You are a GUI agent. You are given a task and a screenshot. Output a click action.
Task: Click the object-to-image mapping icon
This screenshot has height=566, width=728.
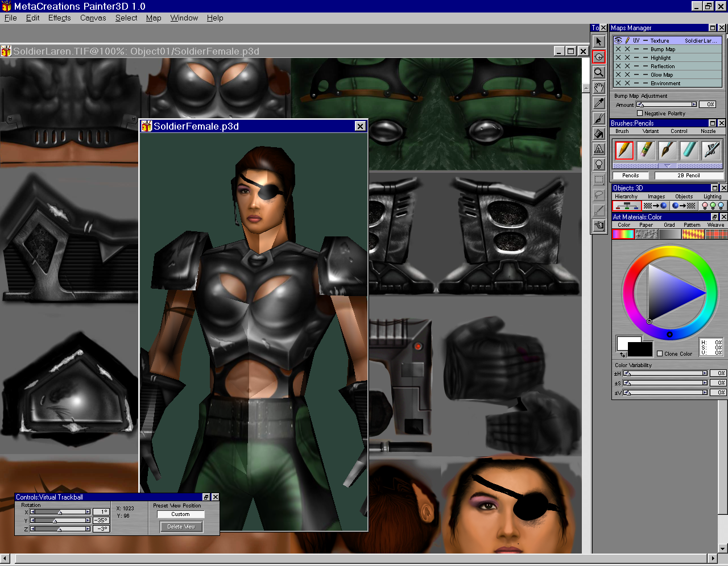click(x=684, y=206)
